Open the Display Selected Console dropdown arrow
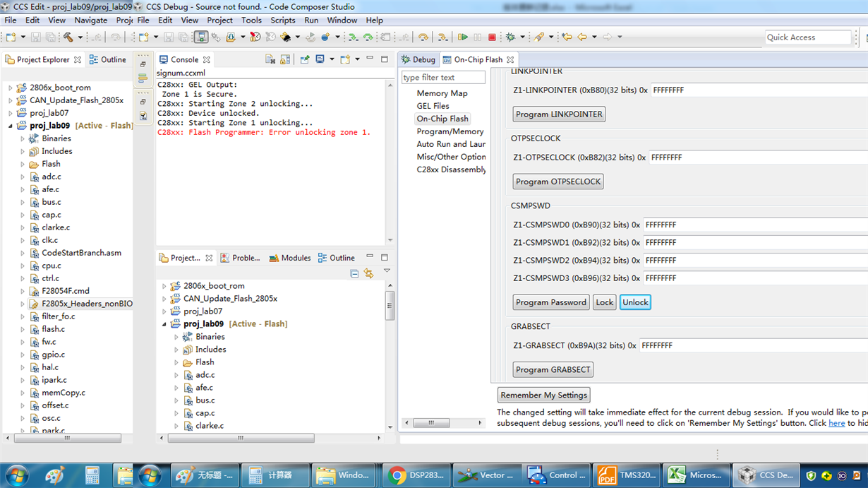Viewport: 868px width, 488px height. click(x=332, y=60)
